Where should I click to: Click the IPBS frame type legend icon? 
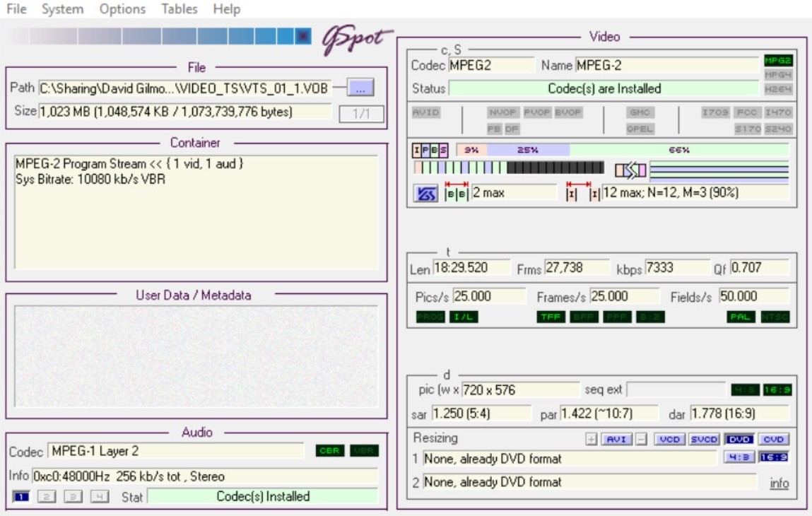(x=430, y=151)
